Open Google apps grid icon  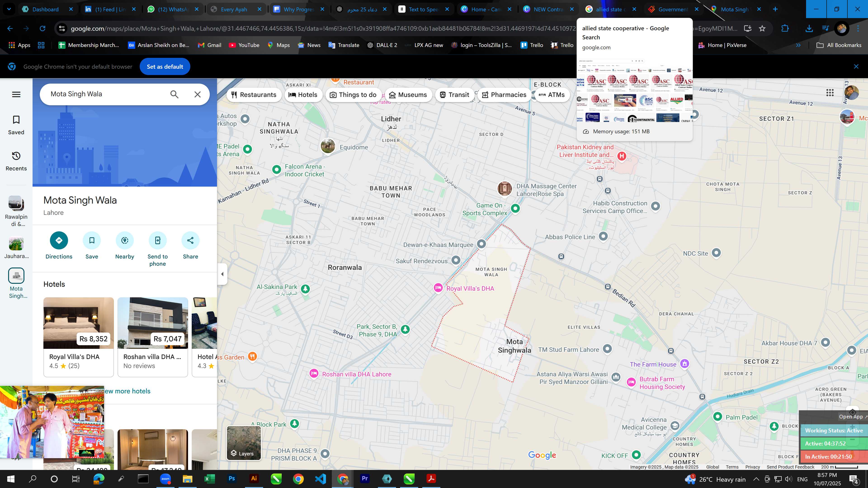click(830, 92)
